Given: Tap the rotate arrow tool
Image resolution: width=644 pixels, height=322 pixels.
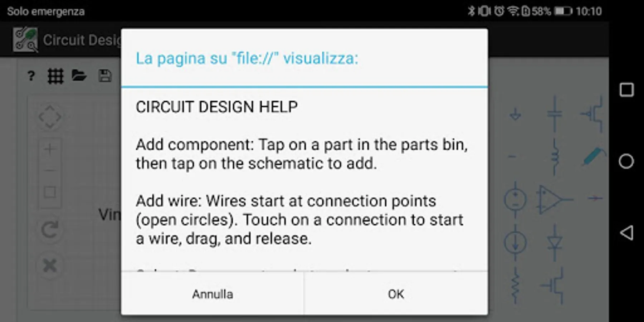Looking at the screenshot, I should coord(49,229).
